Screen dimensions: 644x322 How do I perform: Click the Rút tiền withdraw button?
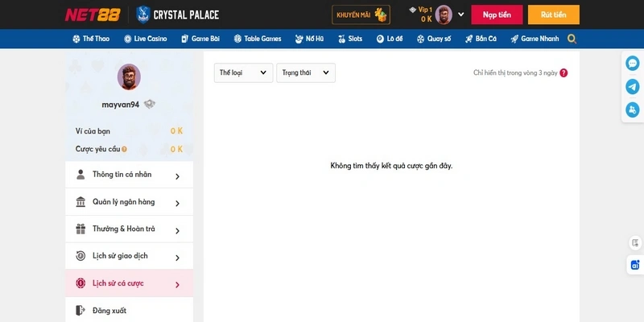click(554, 14)
